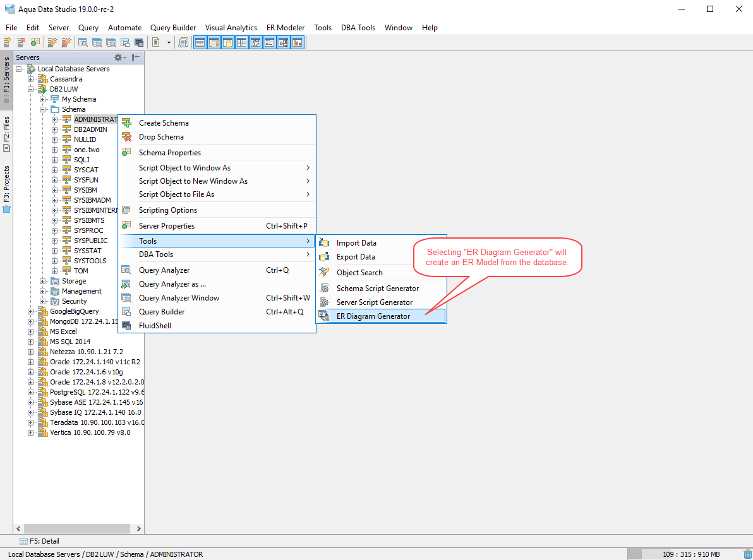Toggle the grid-table blue view button
Image resolution: width=753 pixels, height=560 pixels.
[x=241, y=43]
